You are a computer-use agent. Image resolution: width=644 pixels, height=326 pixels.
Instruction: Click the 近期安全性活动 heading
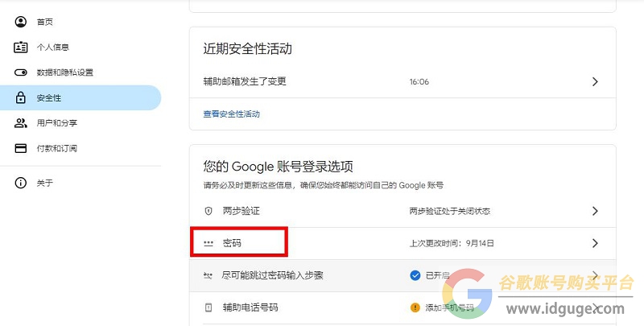tap(248, 48)
